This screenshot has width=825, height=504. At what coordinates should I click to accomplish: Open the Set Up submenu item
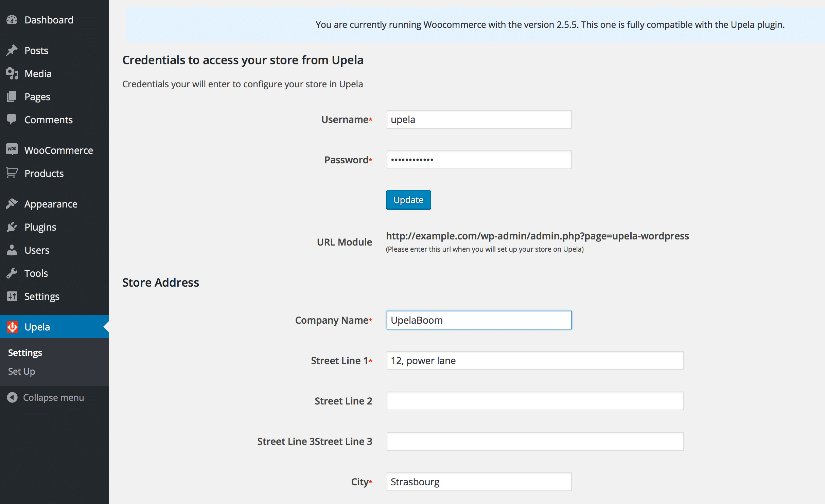21,371
